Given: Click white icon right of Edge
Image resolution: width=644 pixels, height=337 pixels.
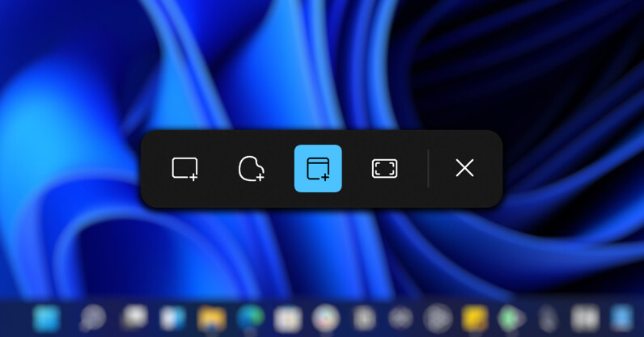Looking at the screenshot, I should (x=287, y=318).
